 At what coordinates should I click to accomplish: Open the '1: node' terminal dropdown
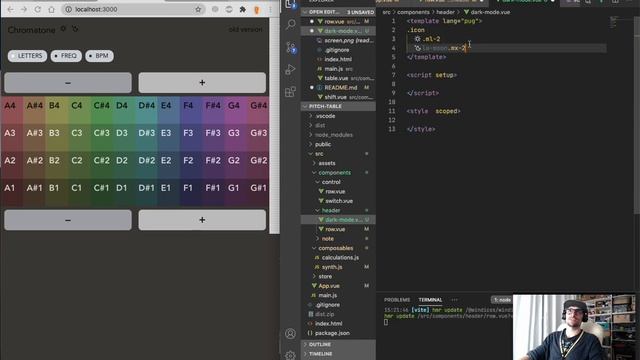point(502,300)
